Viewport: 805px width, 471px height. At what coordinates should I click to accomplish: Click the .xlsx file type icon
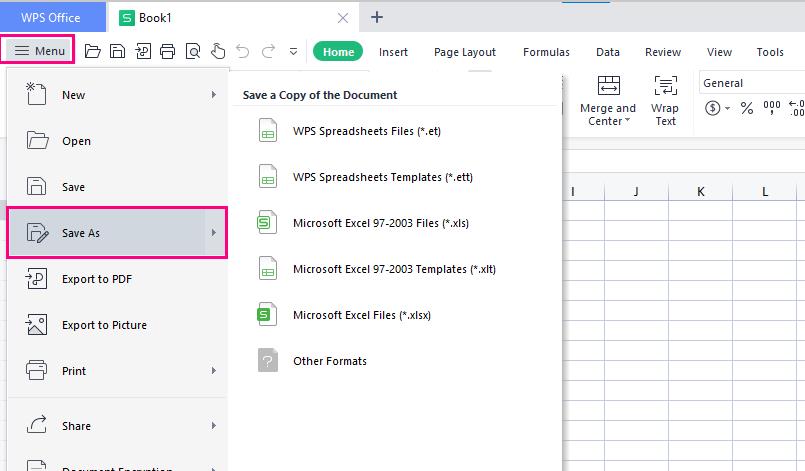pos(267,314)
